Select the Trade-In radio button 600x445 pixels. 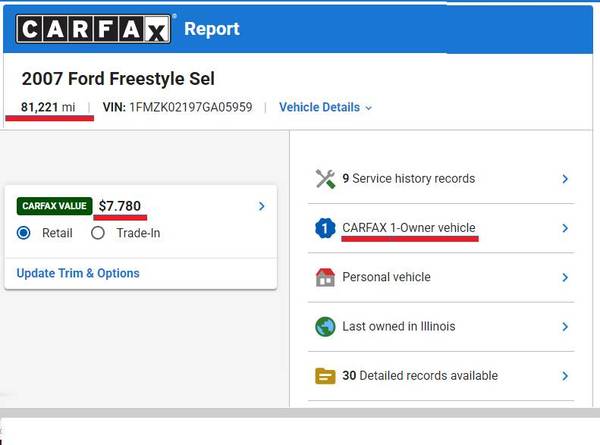(98, 233)
